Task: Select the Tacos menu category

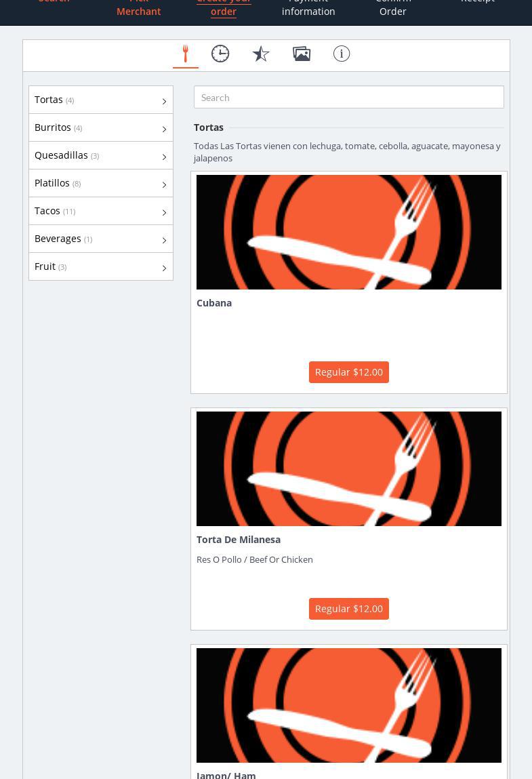Action: tap(48, 211)
